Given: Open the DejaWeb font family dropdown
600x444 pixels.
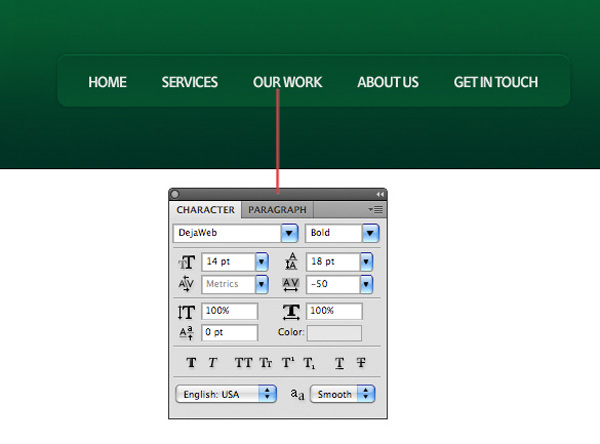Looking at the screenshot, I should [x=290, y=233].
